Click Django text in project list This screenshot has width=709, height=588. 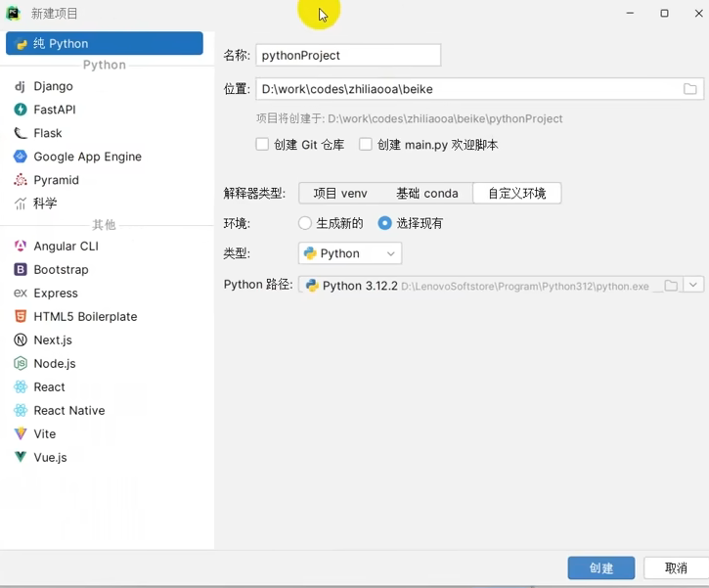click(x=54, y=86)
